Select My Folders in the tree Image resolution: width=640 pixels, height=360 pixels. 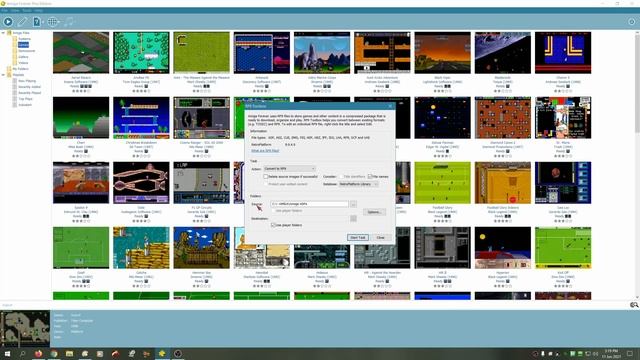pos(20,69)
